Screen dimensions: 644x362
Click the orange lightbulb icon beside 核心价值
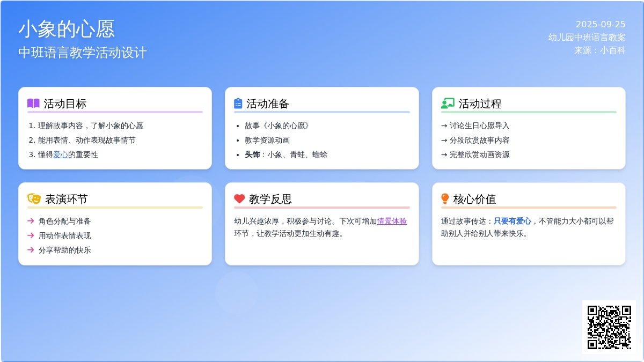445,199
